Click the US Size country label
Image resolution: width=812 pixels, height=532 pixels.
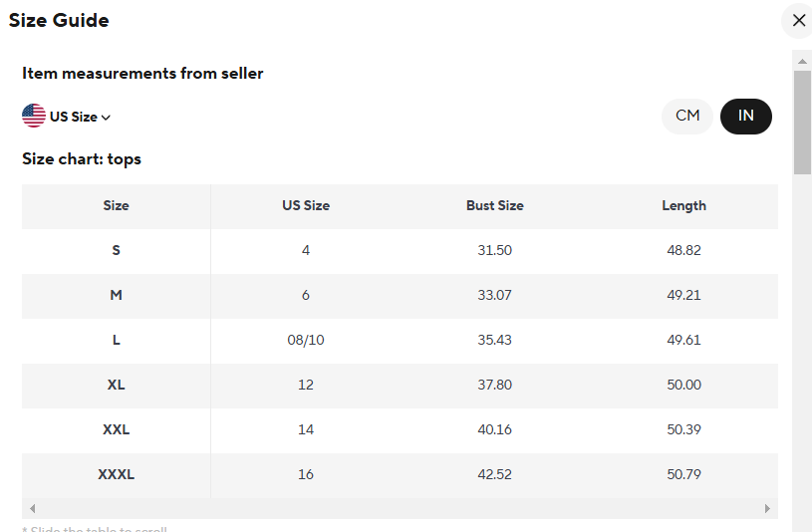point(74,118)
